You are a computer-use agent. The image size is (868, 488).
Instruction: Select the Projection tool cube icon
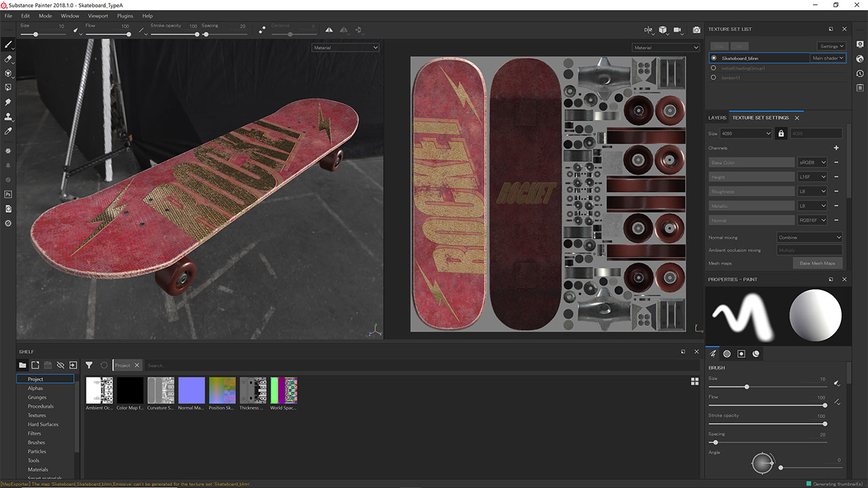pyautogui.click(x=8, y=73)
